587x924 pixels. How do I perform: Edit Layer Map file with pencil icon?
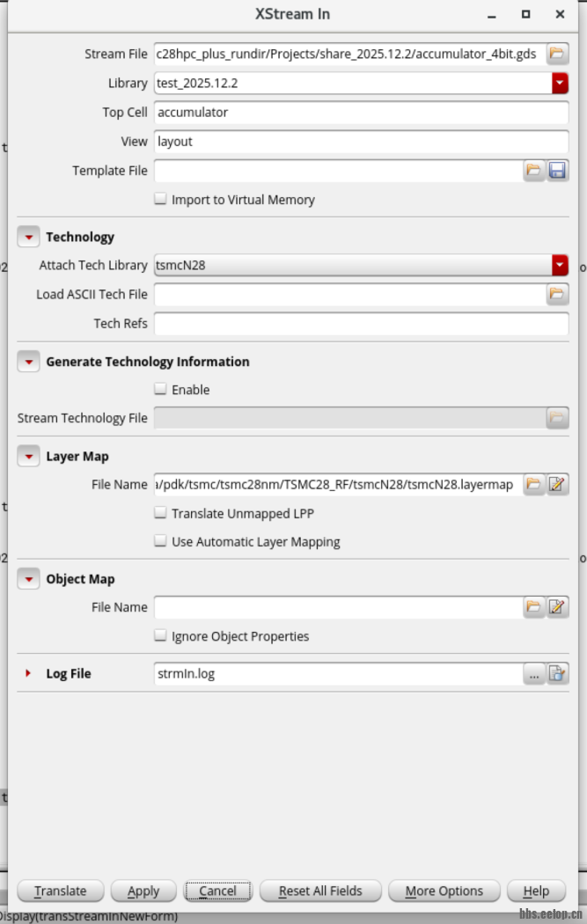pyautogui.click(x=557, y=484)
